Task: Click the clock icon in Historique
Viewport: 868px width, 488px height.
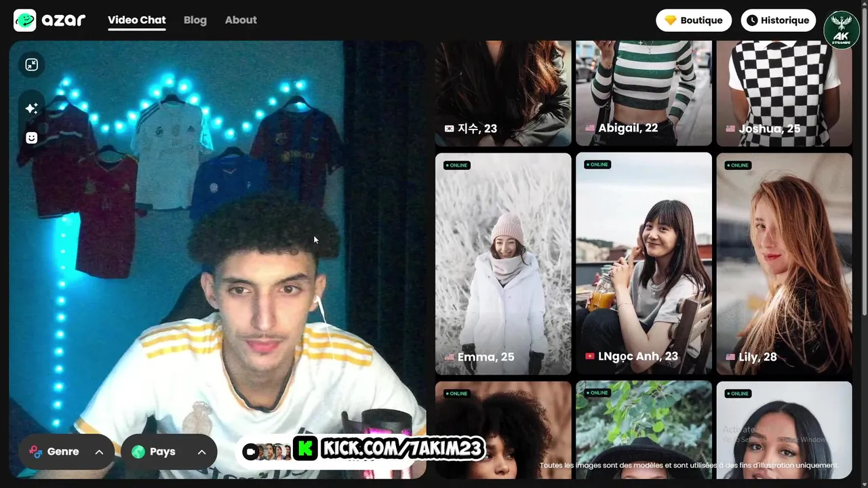Action: coord(752,20)
